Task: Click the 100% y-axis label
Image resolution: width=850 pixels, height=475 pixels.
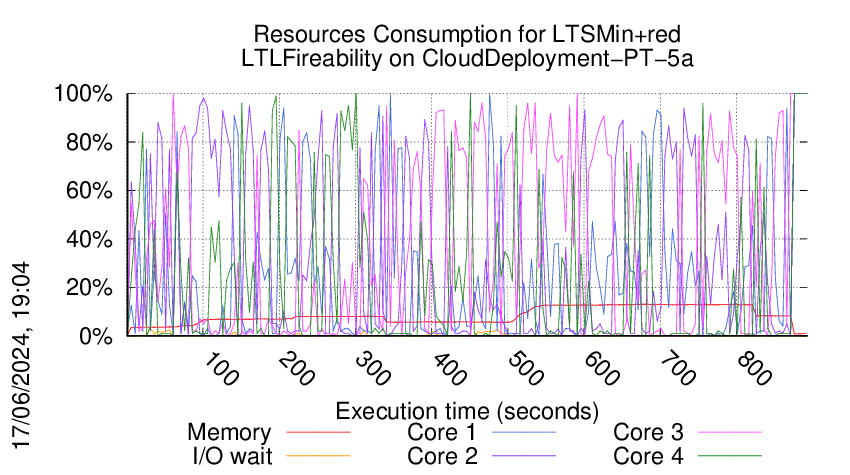Action: 83,94
